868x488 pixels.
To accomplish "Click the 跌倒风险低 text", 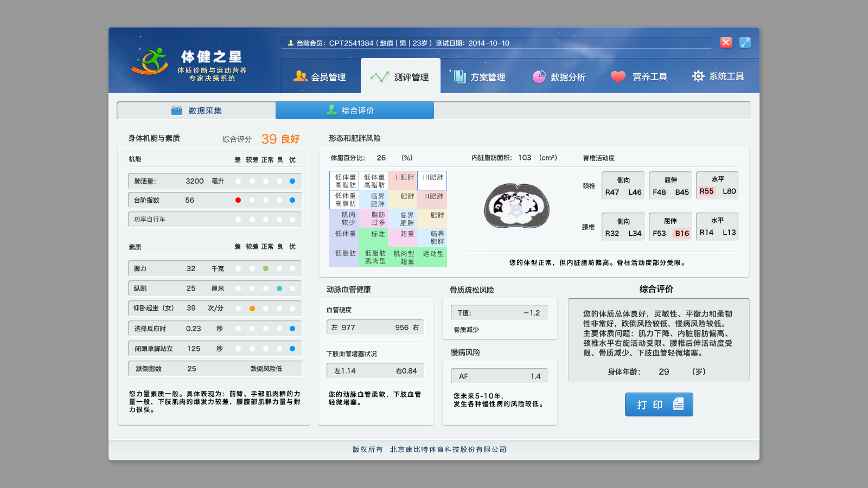I will point(266,369).
